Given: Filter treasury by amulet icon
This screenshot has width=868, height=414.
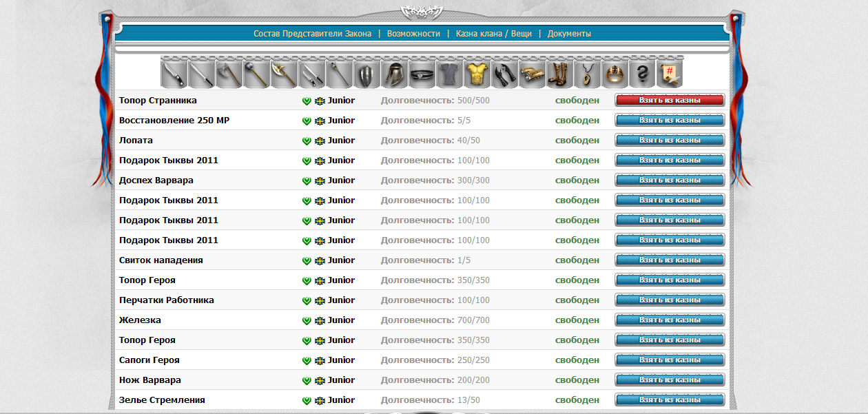Looking at the screenshot, I should click(588, 73).
